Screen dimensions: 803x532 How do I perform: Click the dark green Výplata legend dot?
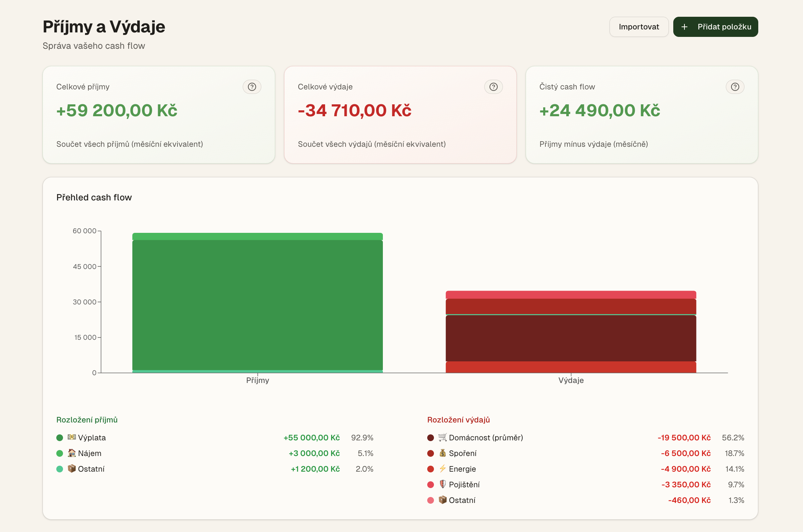pyautogui.click(x=60, y=438)
